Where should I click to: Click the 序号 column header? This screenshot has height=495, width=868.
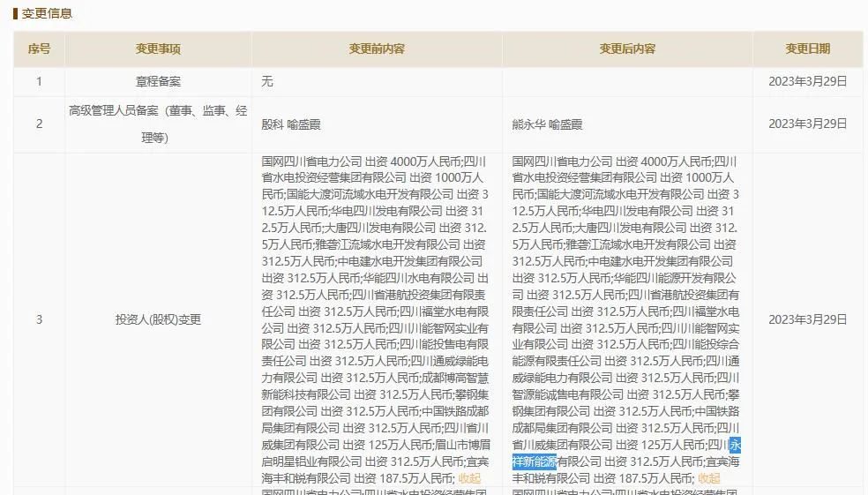click(39, 49)
